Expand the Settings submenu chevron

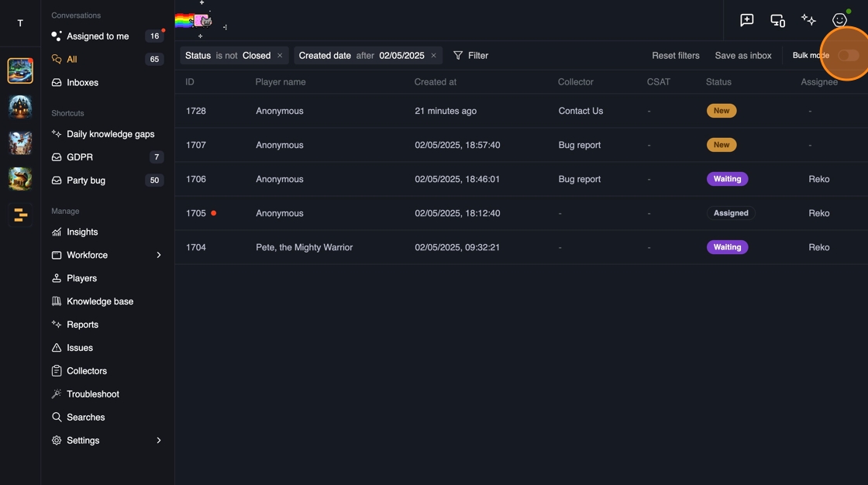159,440
